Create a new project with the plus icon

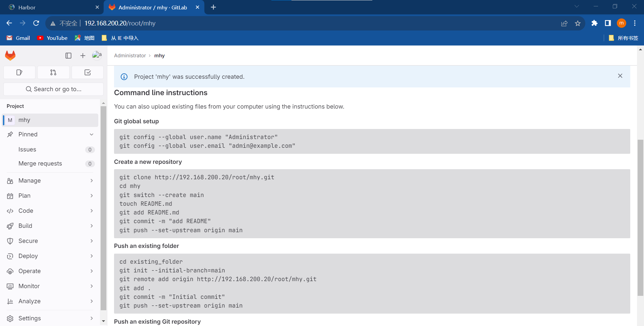(83, 55)
